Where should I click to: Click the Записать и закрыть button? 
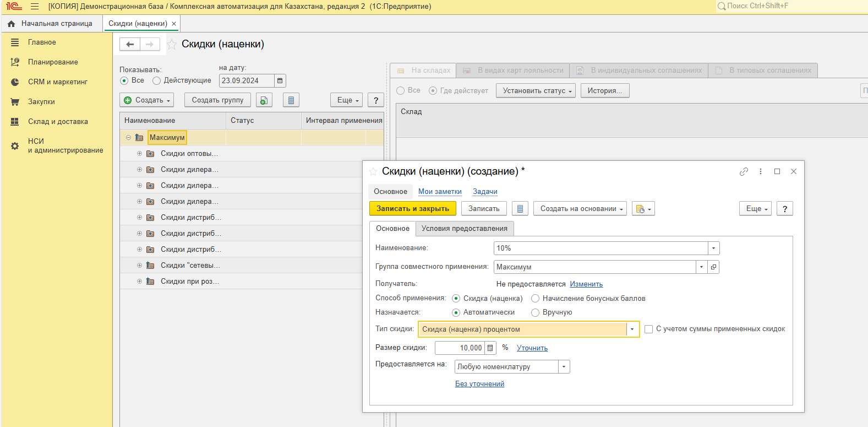412,209
